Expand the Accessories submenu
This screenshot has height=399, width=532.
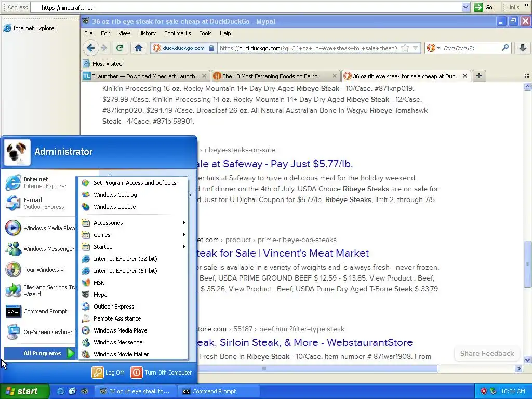134,223
